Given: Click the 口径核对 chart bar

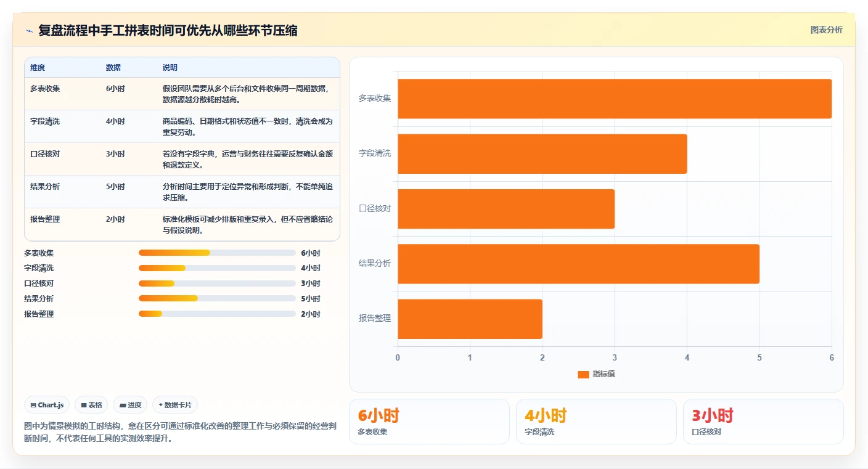Looking at the screenshot, I should point(506,209).
